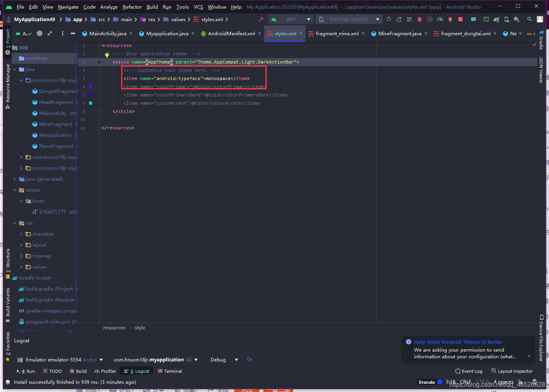Click the Make Project hammer icon

pyautogui.click(x=261, y=19)
